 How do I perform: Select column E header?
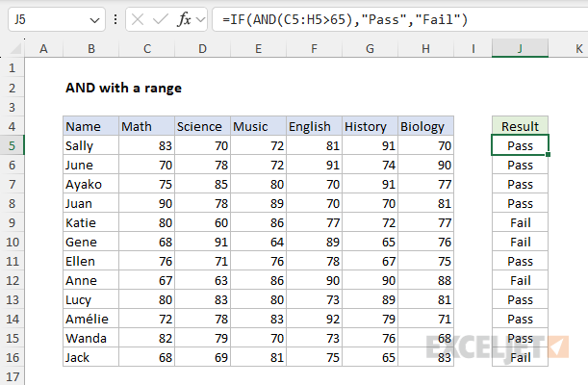258,49
